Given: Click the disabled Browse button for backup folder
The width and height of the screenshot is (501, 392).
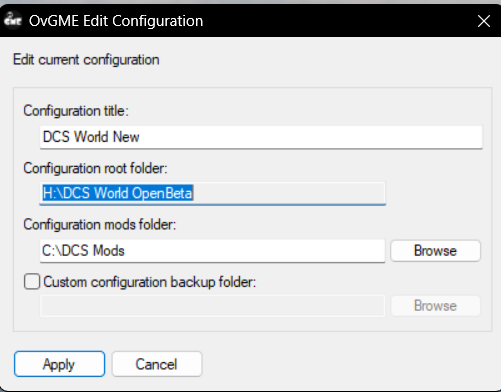Looking at the screenshot, I should [x=435, y=306].
